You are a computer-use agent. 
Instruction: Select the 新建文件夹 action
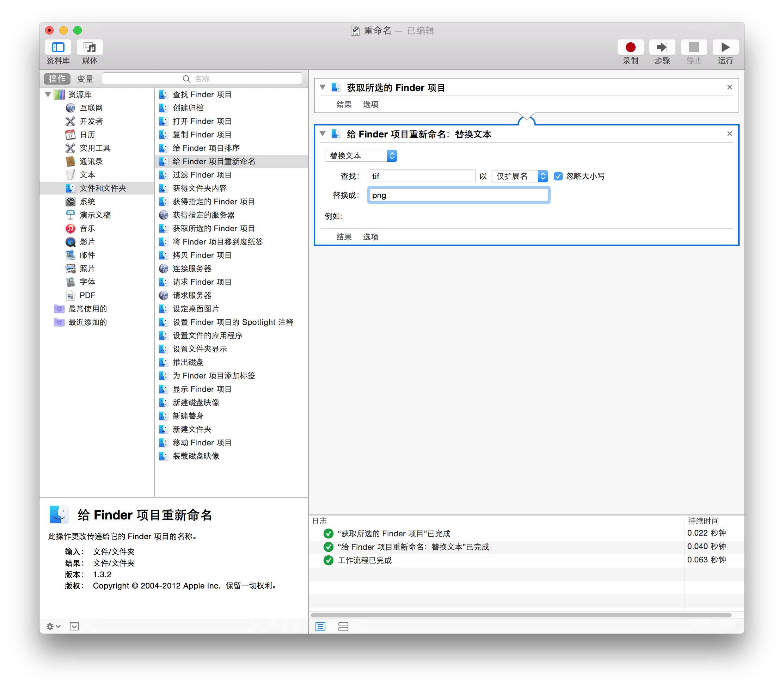point(231,429)
